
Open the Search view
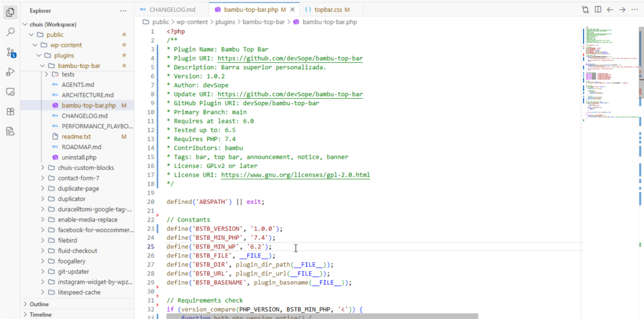coord(11,32)
